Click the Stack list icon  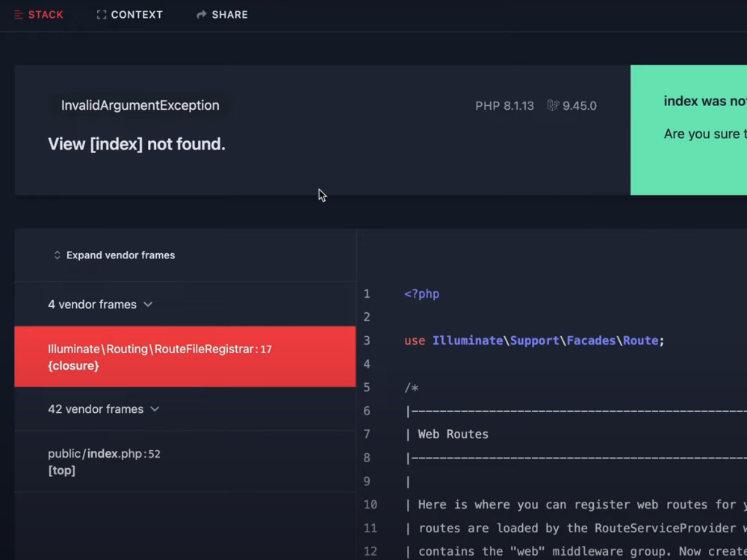point(19,15)
